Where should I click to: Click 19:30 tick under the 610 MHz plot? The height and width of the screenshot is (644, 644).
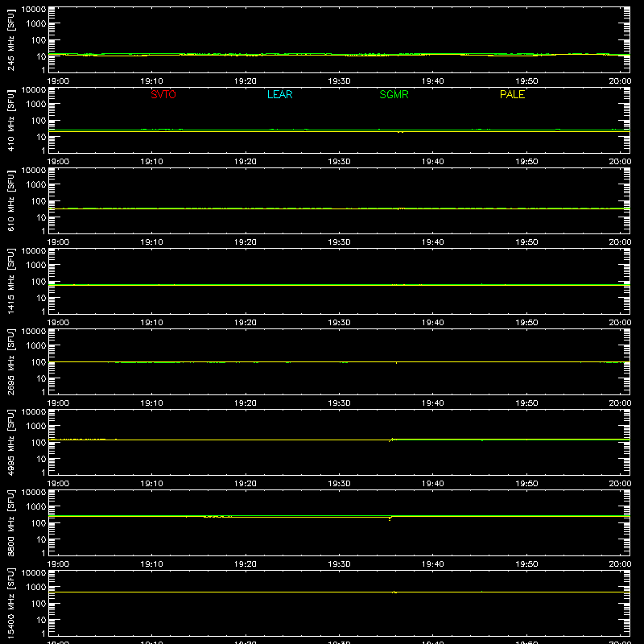coord(339,242)
